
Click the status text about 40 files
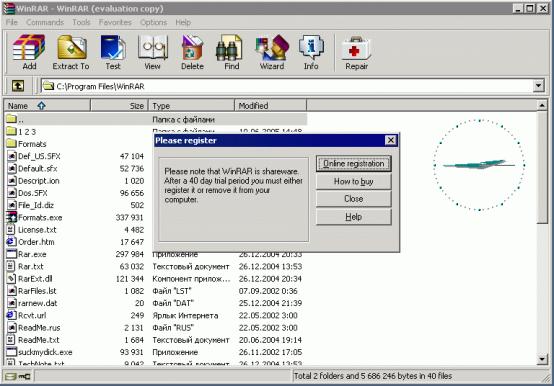[x=373, y=376]
